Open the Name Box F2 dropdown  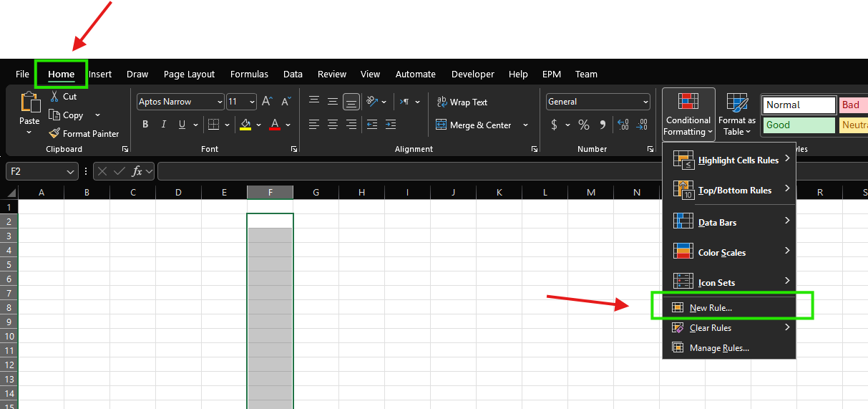(x=70, y=172)
